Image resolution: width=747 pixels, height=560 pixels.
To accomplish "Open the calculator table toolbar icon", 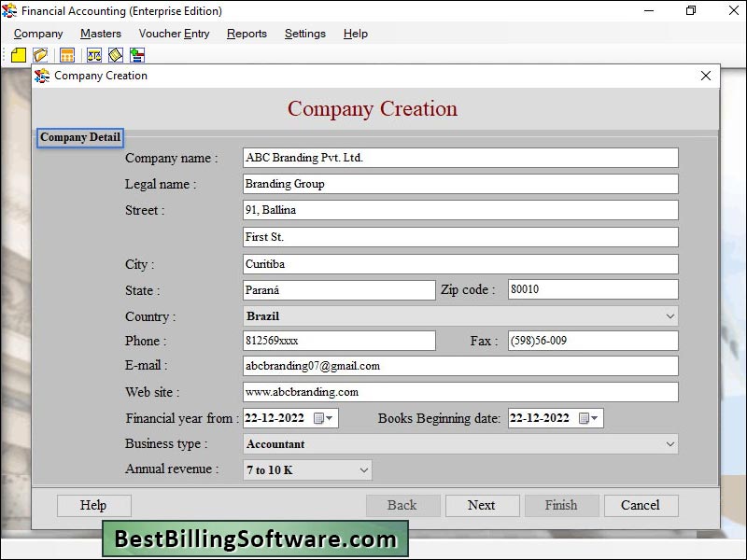I will coord(65,55).
